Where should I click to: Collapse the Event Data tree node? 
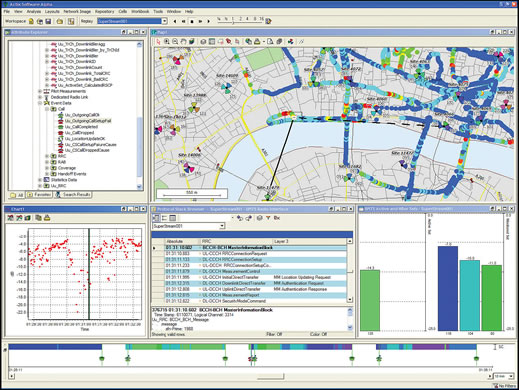pyautogui.click(x=40, y=103)
